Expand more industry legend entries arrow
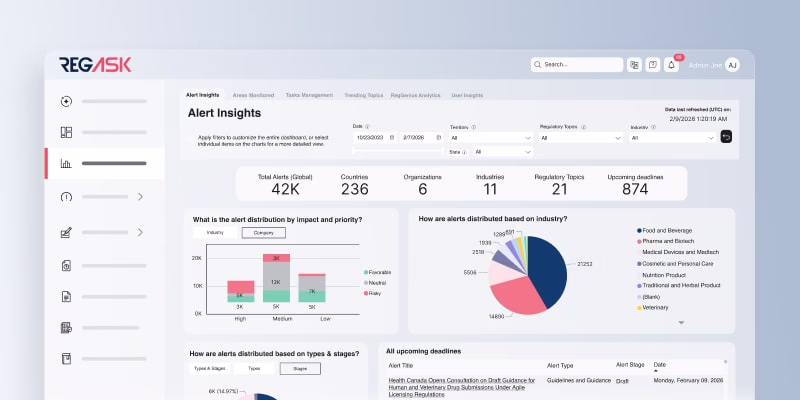The width and height of the screenshot is (800, 400). [681, 323]
